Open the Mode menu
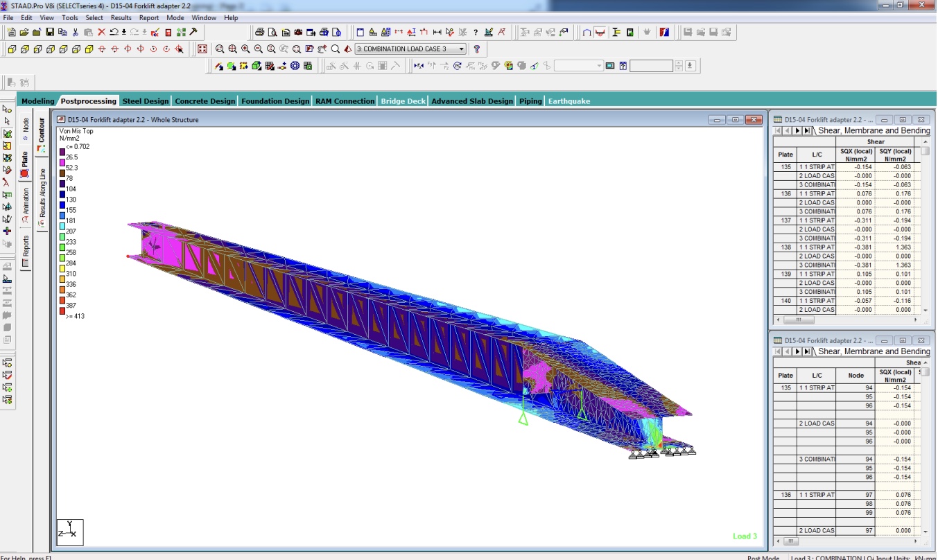Screen dimensions: 938x560 (175, 17)
